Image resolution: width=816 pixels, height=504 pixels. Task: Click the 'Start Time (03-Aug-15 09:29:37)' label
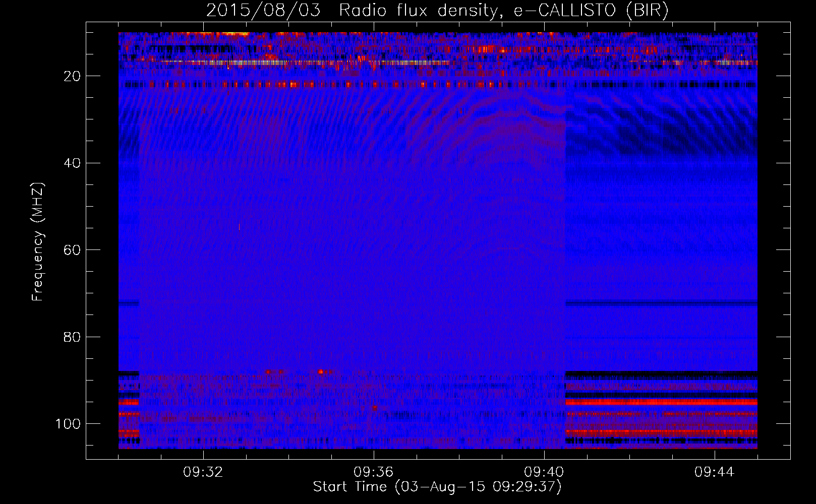click(x=437, y=487)
